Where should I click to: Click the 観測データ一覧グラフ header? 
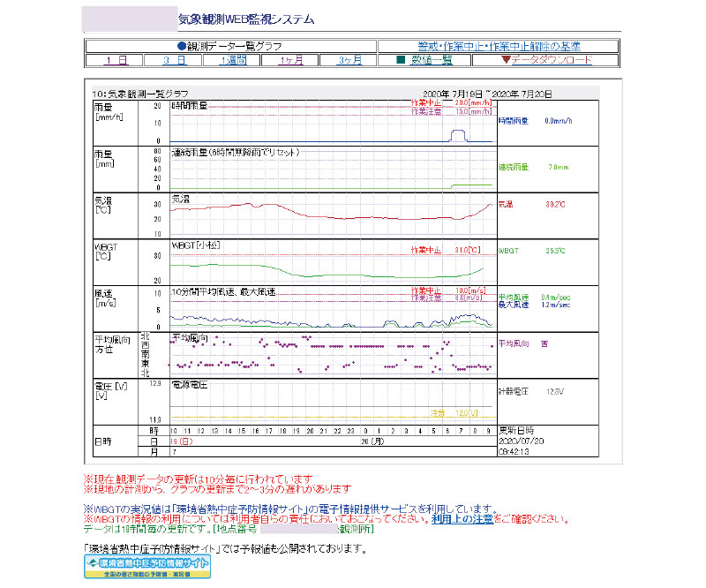click(x=231, y=46)
